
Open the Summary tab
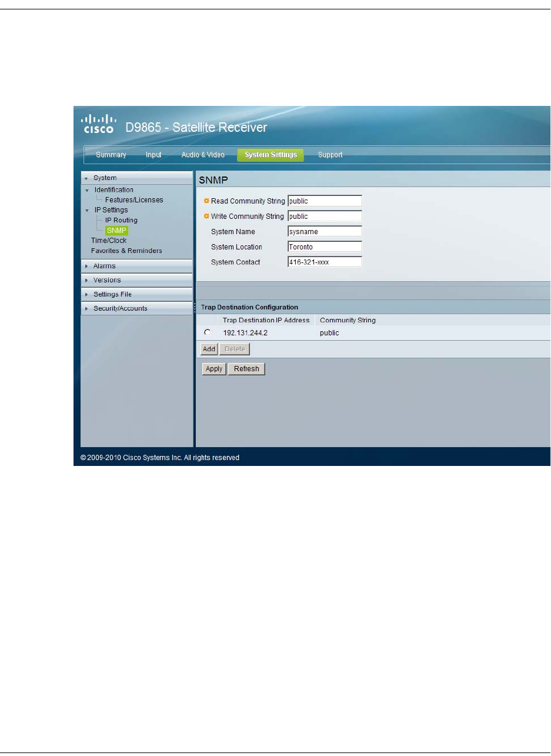tap(111, 155)
